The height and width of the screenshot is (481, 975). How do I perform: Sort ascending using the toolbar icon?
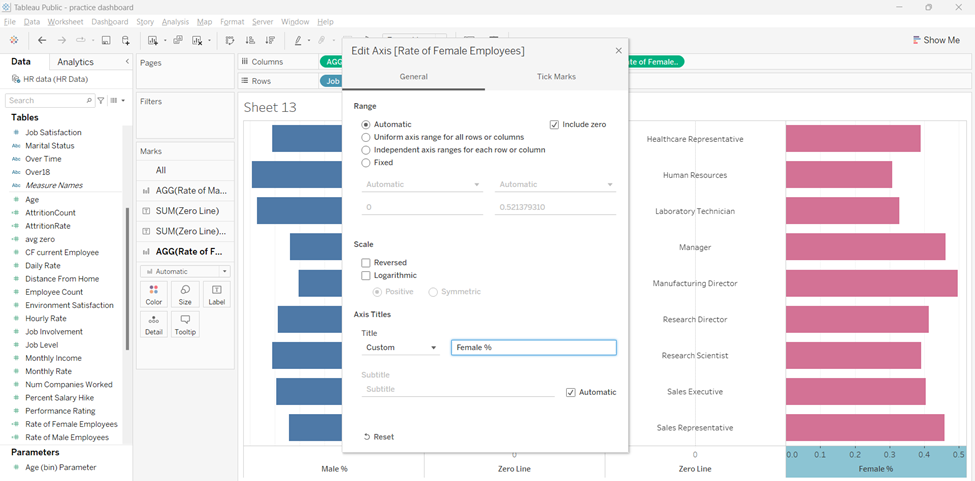pyautogui.click(x=250, y=40)
